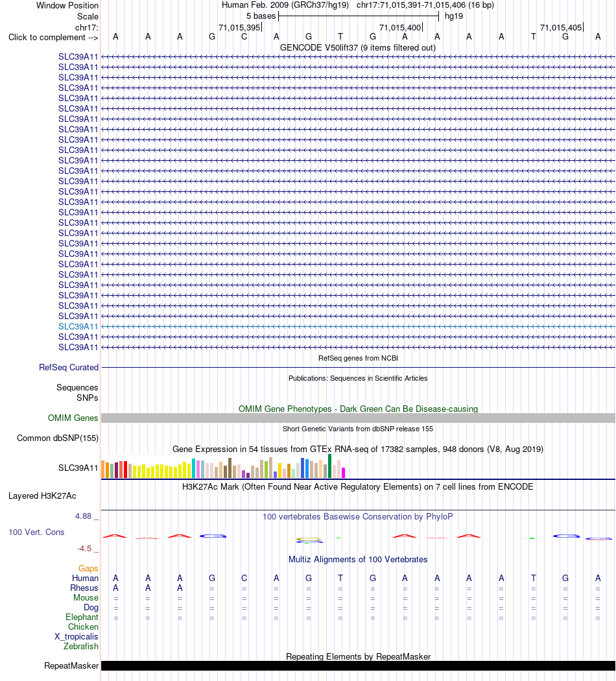Viewport: 616px width, 681px height.
Task: Click the -4.5 conservation scale minimum
Action: (84, 549)
